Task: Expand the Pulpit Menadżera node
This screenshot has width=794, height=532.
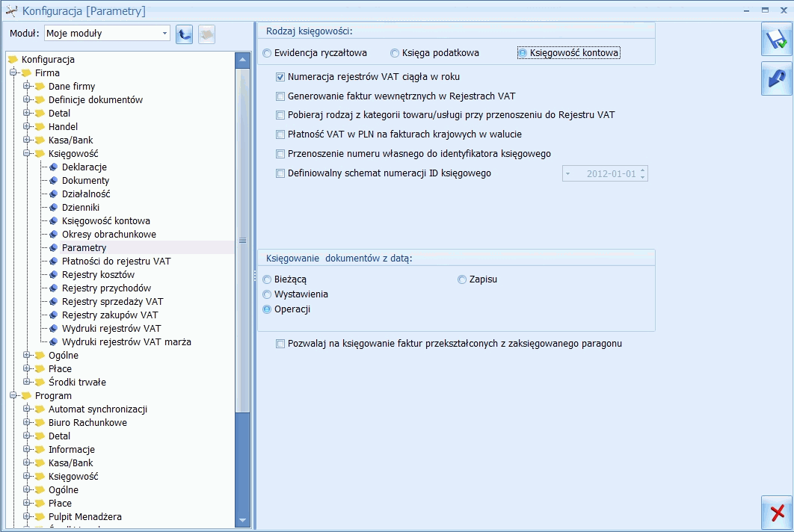Action: pos(27,516)
